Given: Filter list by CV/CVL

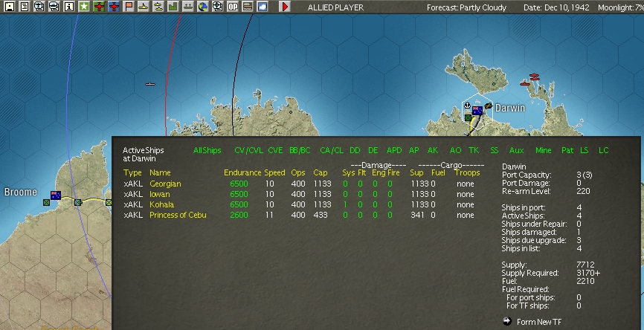Looking at the screenshot, I should 248,151.
